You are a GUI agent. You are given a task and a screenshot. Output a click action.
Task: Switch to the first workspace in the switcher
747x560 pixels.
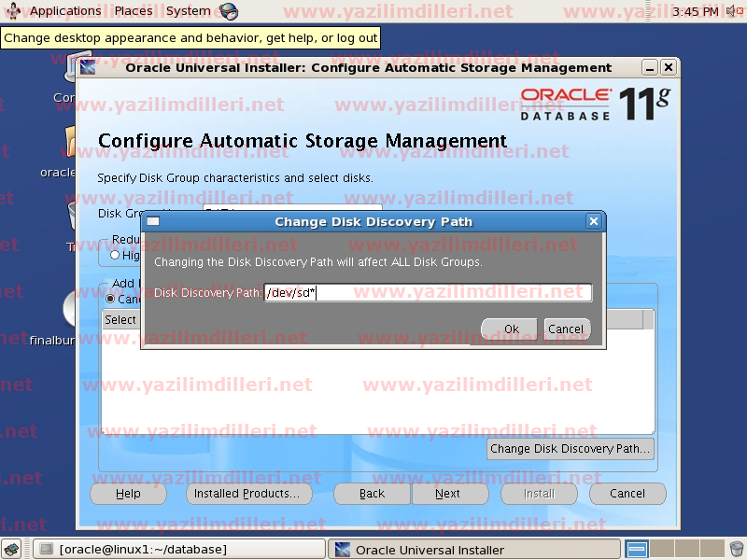(x=637, y=550)
